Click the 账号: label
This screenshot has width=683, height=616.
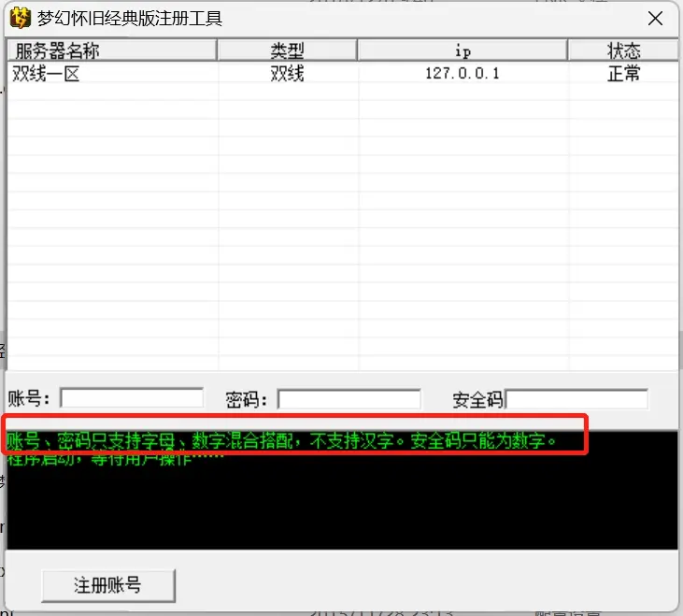[29, 398]
